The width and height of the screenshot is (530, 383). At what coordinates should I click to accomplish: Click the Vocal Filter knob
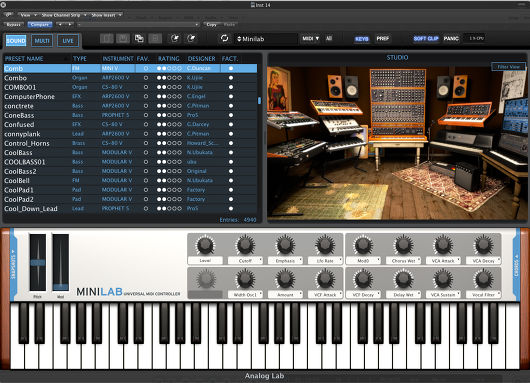(483, 279)
